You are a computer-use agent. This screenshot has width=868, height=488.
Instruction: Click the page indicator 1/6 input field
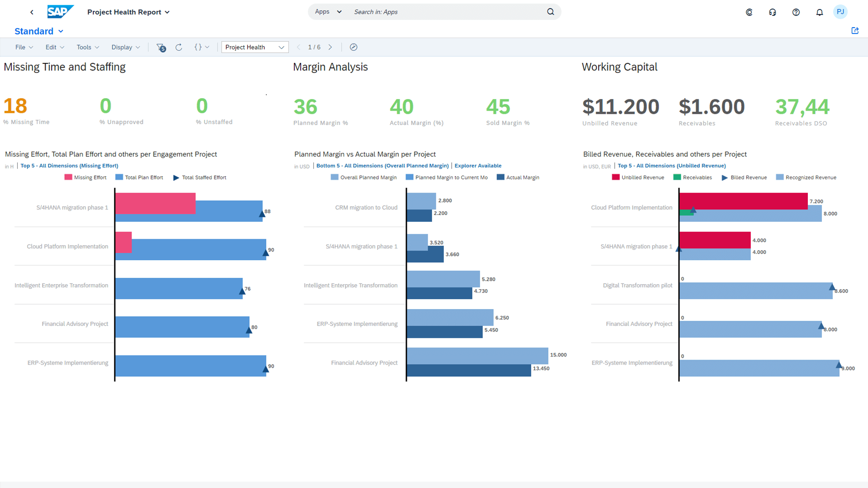(314, 47)
